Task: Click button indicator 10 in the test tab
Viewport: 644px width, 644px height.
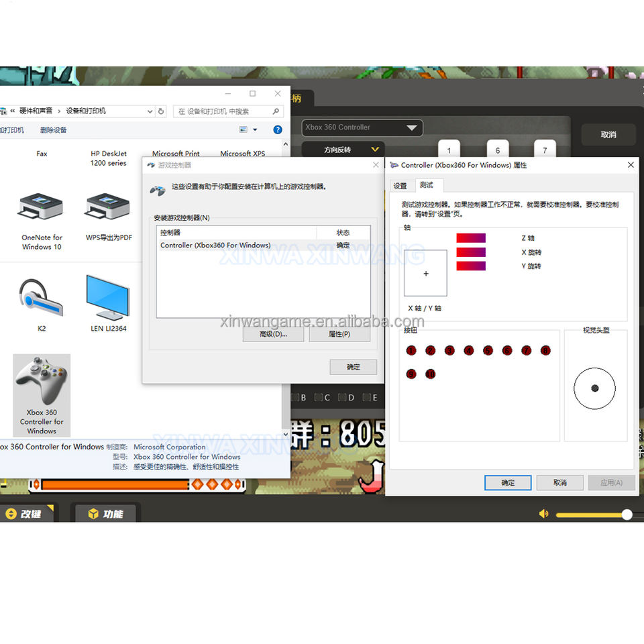Action: pos(431,374)
